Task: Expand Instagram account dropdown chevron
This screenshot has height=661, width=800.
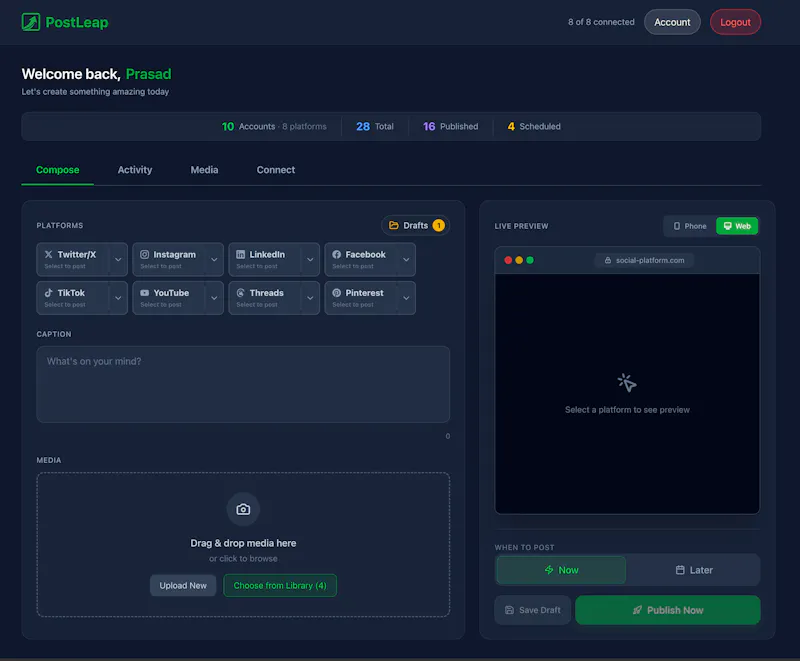Action: 214,259
